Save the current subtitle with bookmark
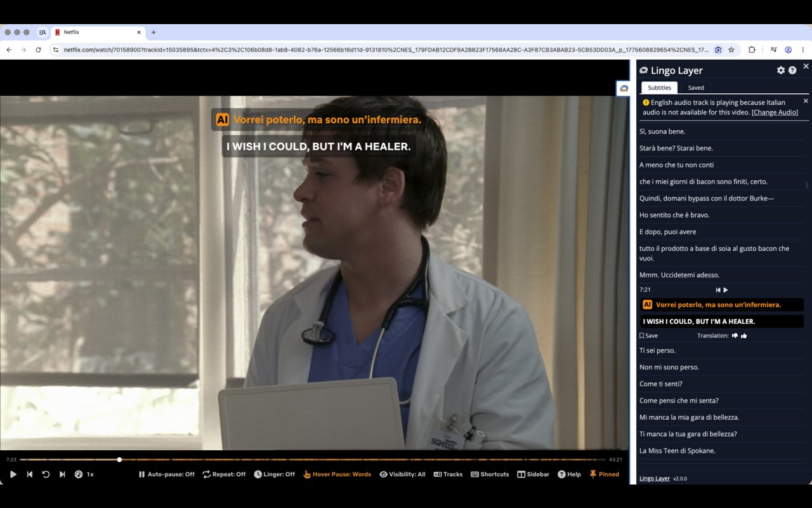812x508 pixels. click(648, 336)
